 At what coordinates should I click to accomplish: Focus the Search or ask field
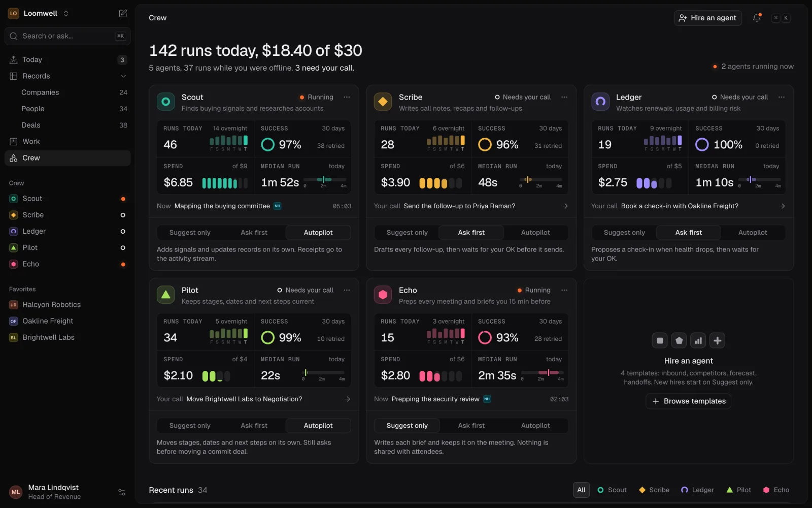tap(67, 36)
